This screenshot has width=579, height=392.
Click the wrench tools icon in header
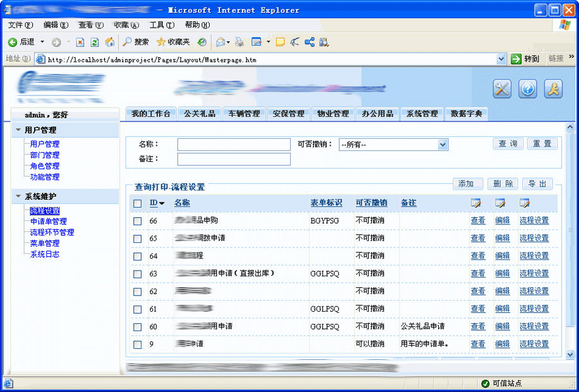coord(502,89)
